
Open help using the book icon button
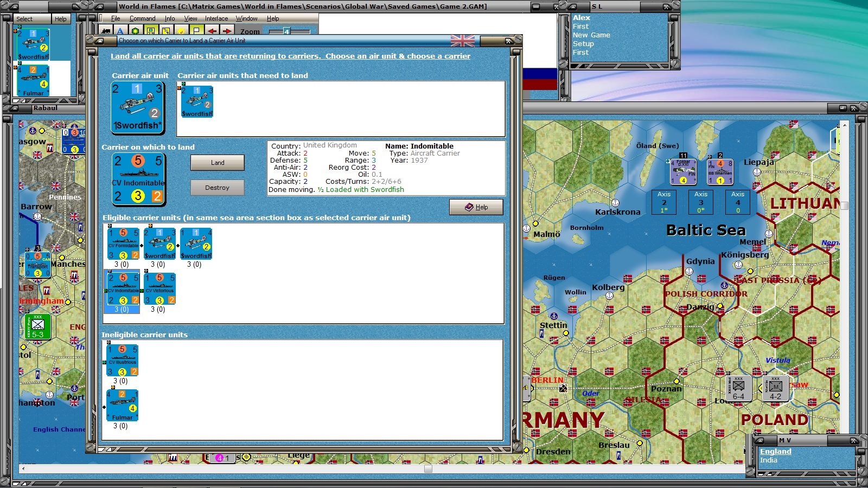click(476, 207)
